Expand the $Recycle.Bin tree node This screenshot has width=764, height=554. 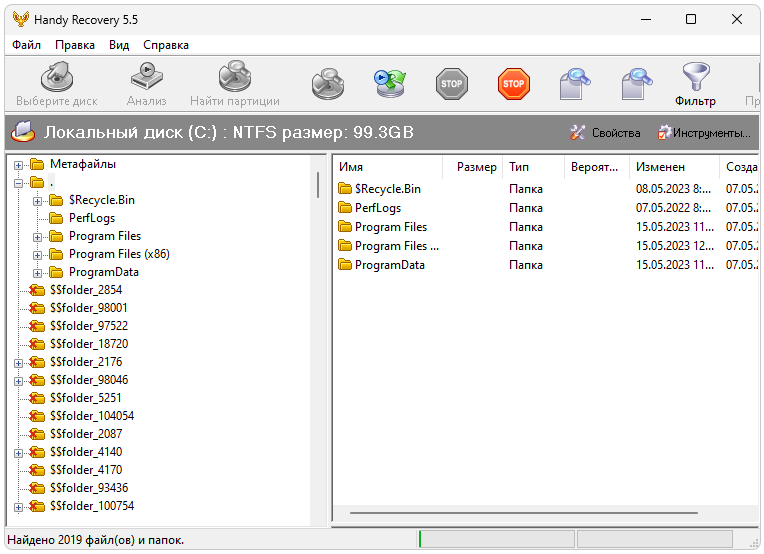click(38, 201)
